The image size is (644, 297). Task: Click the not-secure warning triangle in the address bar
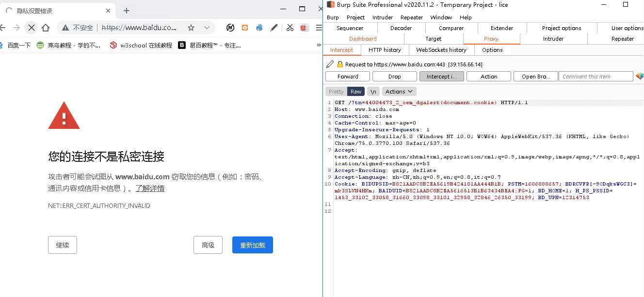(66, 28)
